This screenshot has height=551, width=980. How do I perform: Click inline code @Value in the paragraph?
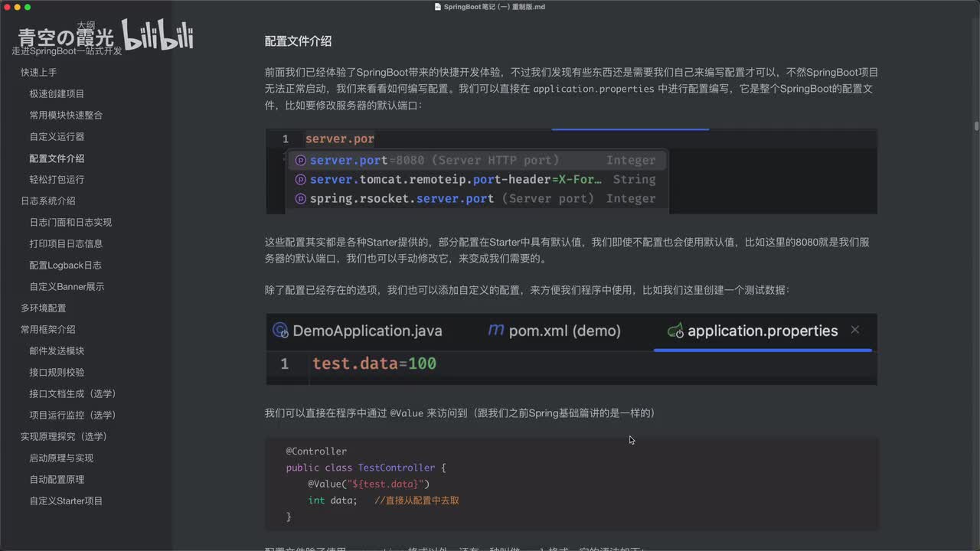[x=407, y=413]
